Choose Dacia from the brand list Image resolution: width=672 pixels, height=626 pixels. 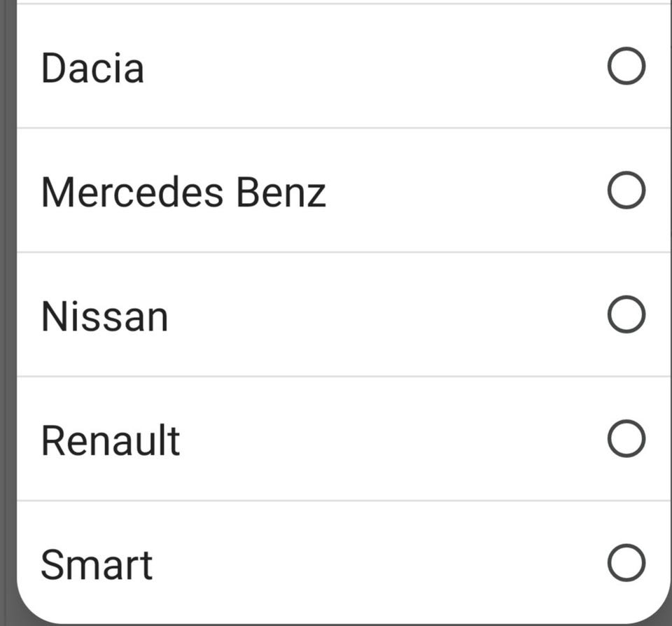pyautogui.click(x=92, y=68)
